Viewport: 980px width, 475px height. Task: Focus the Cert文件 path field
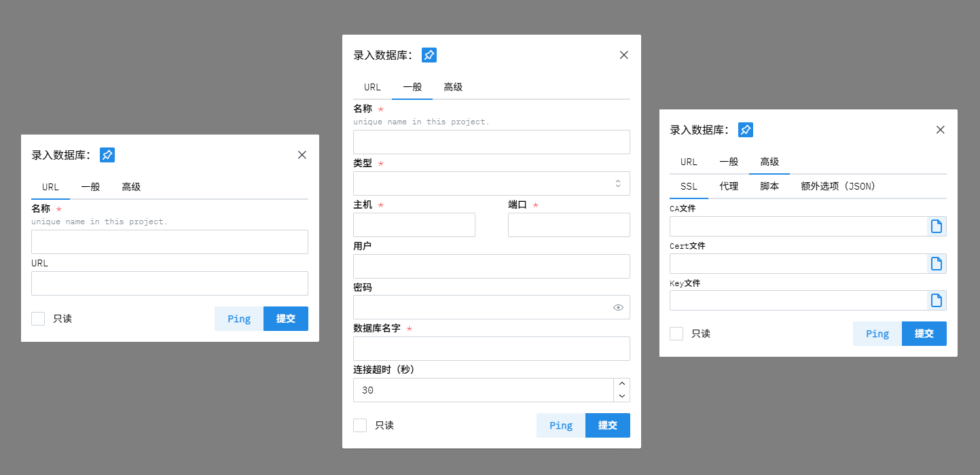(799, 264)
